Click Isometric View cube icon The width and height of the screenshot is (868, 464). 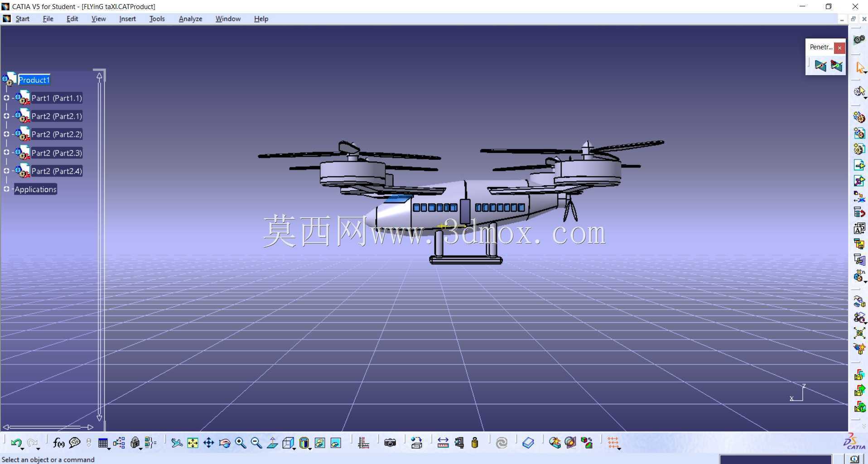(288, 443)
